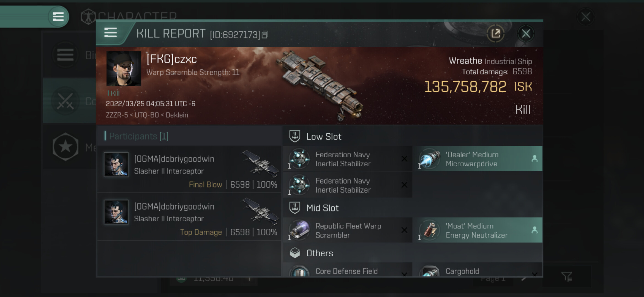The height and width of the screenshot is (297, 644).
Task: Copy the kill report ID
Action: [265, 35]
